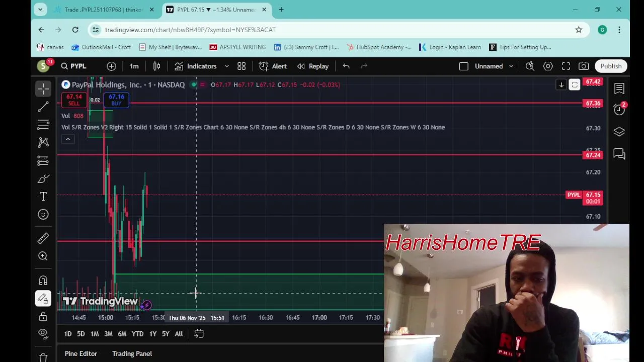Screen dimensions: 644x362
Task: Open the user profile avatar menu
Action: (x=43, y=66)
